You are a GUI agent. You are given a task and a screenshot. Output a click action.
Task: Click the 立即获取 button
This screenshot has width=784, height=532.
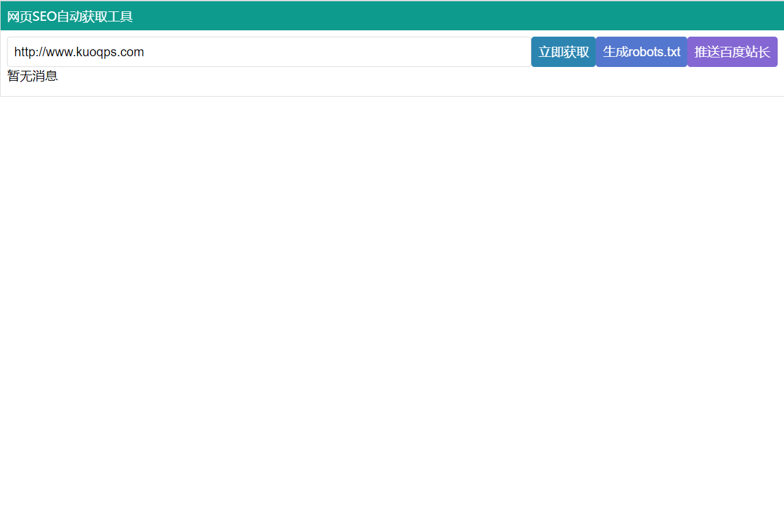point(563,52)
